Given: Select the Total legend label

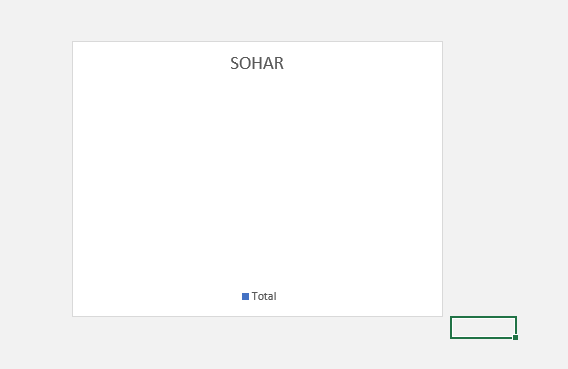Looking at the screenshot, I should point(264,296).
